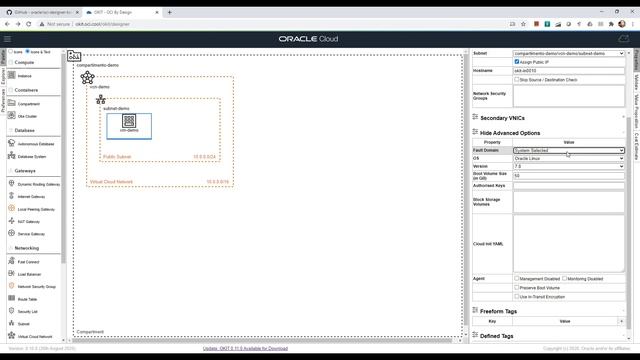Click the OKIT update download link
Screen dimensions: 640x360
click(245, 348)
